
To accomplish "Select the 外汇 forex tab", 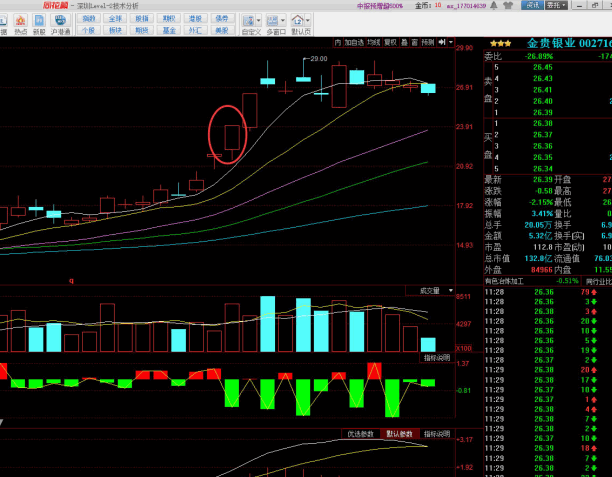I will click(195, 30).
